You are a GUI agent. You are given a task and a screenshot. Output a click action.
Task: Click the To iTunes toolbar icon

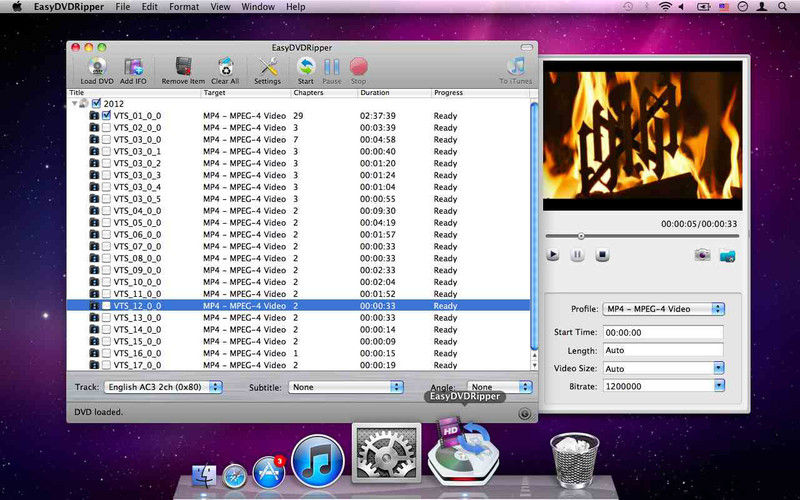(516, 67)
